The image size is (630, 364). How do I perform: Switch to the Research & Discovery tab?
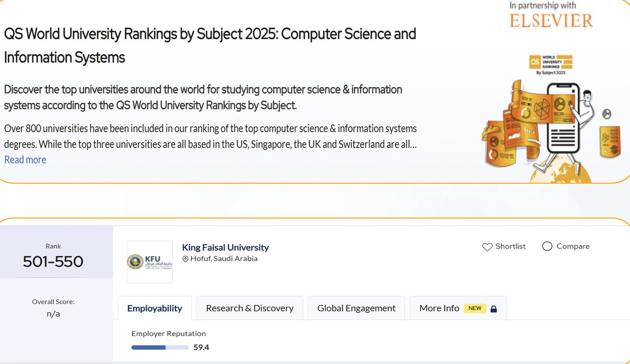(250, 308)
